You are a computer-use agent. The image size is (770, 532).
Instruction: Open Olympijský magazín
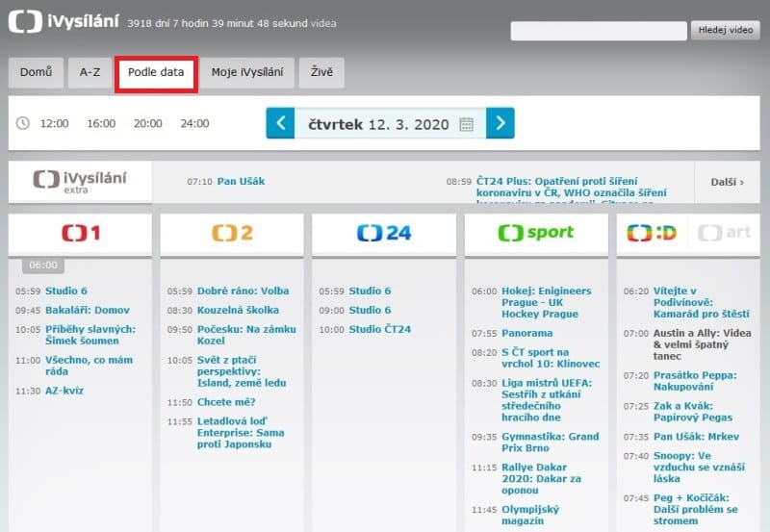coord(530,515)
